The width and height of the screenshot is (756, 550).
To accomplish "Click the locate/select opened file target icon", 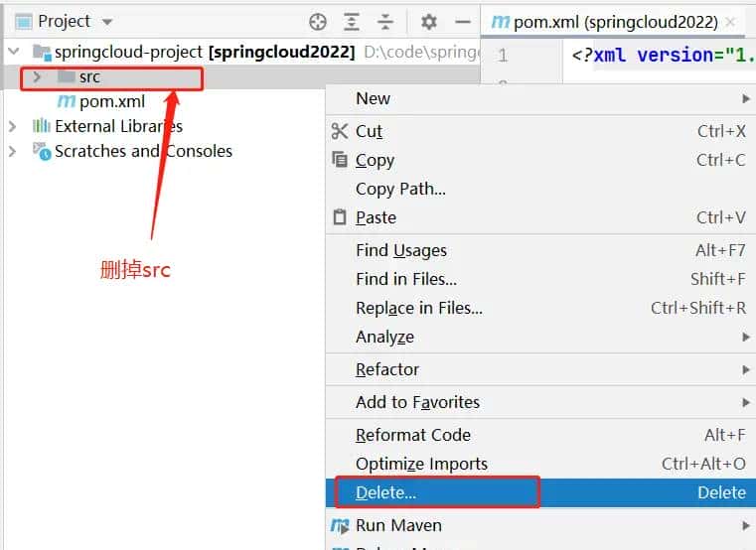I will point(318,22).
